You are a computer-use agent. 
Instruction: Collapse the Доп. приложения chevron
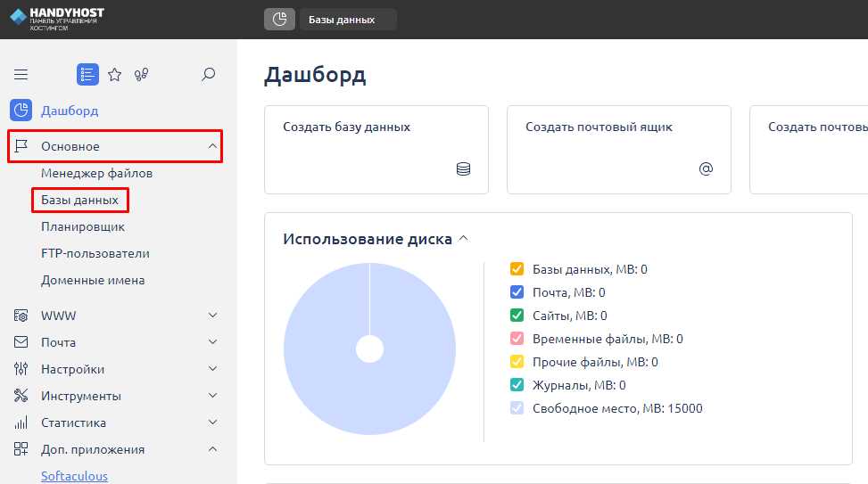point(212,449)
